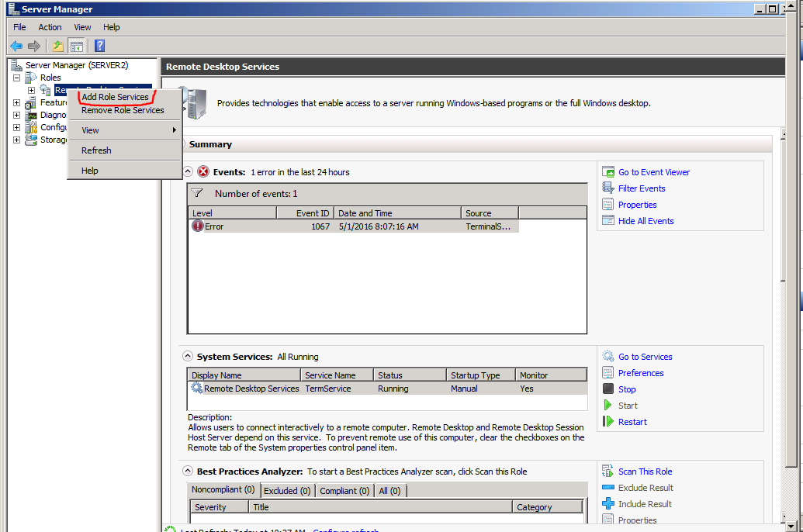The height and width of the screenshot is (532, 803).
Task: Click the Restart service link
Action: click(632, 421)
